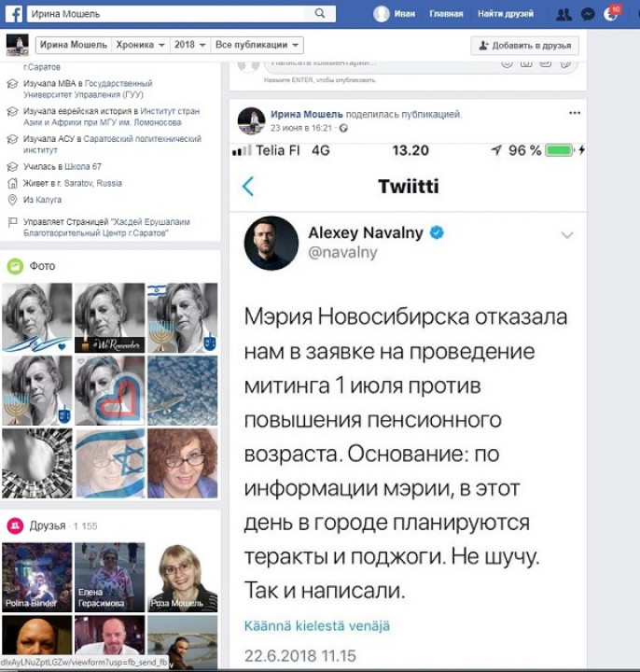Go to Главная in top navigation
The height and width of the screenshot is (672, 640).
[x=446, y=14]
